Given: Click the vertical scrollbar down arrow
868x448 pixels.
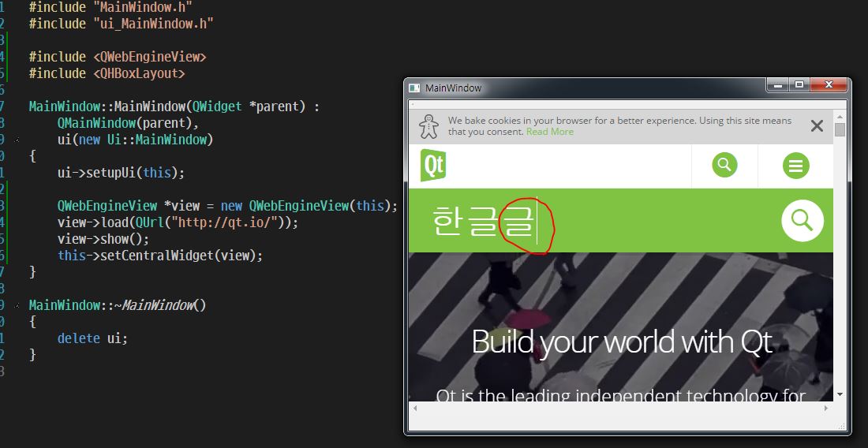Looking at the screenshot, I should (x=840, y=394).
